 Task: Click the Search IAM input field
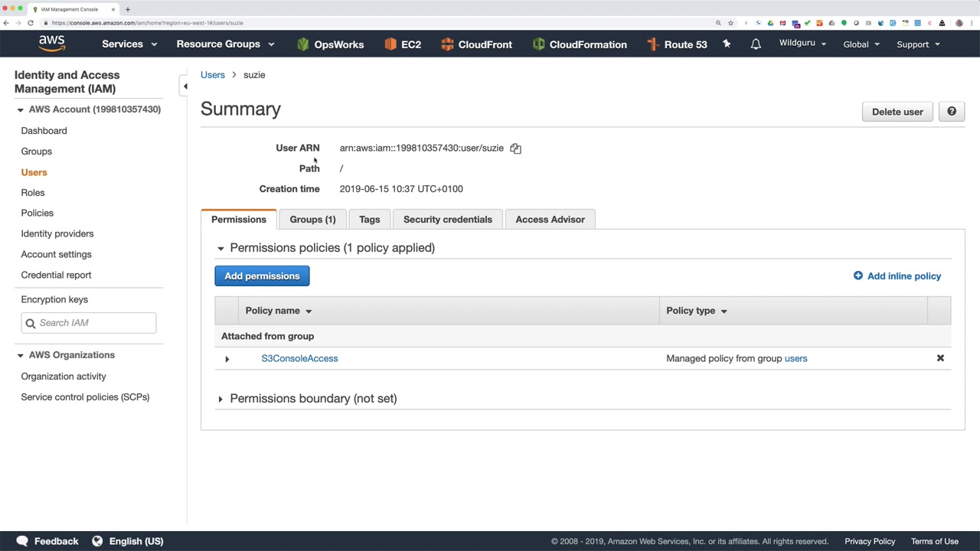tap(89, 323)
